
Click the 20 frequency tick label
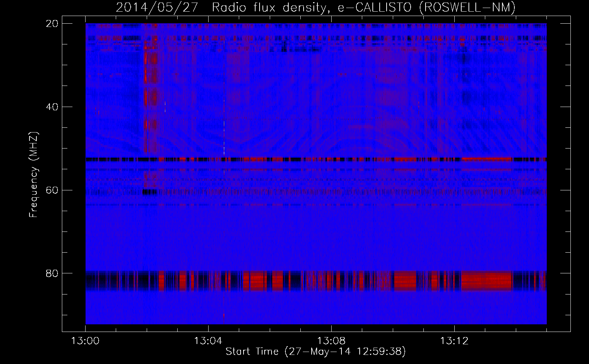click(x=52, y=23)
